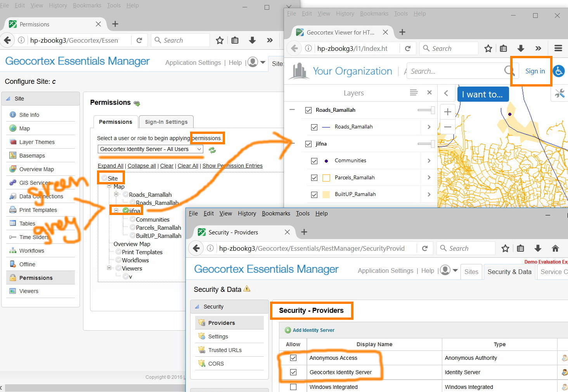Open the Geocortex Identity Server users dropdown
The height and width of the screenshot is (392, 568).
click(x=151, y=149)
